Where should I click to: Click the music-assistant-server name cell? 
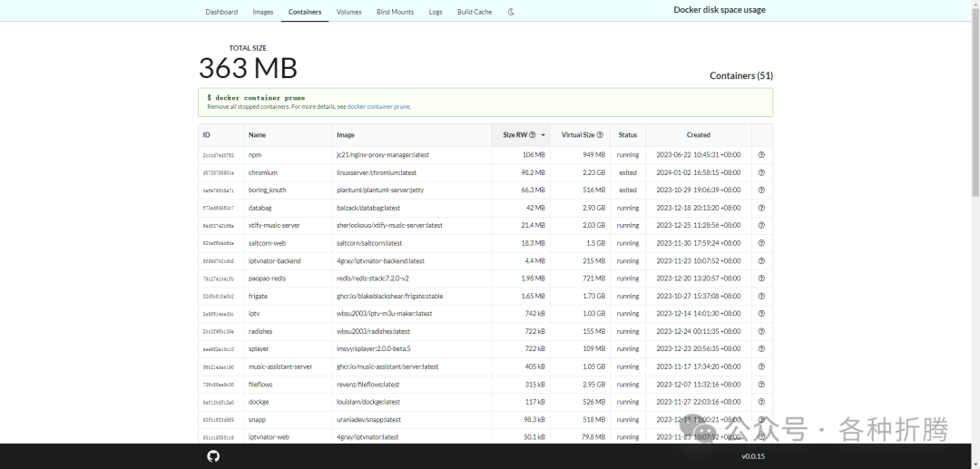point(289,366)
